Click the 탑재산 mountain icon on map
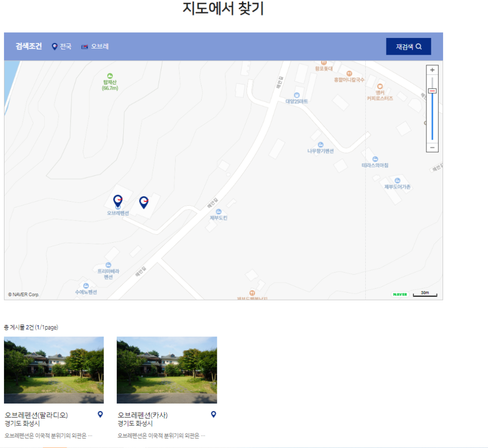Viewport: 488px width, 448px height. tap(110, 76)
